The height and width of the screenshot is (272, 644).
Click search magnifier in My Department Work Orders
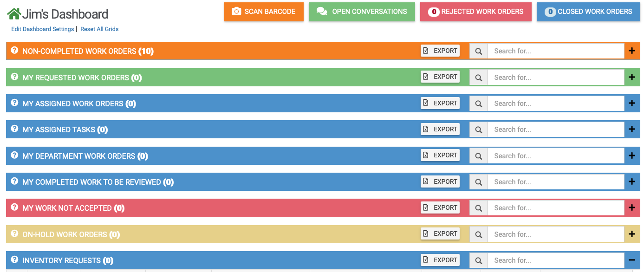479,156
